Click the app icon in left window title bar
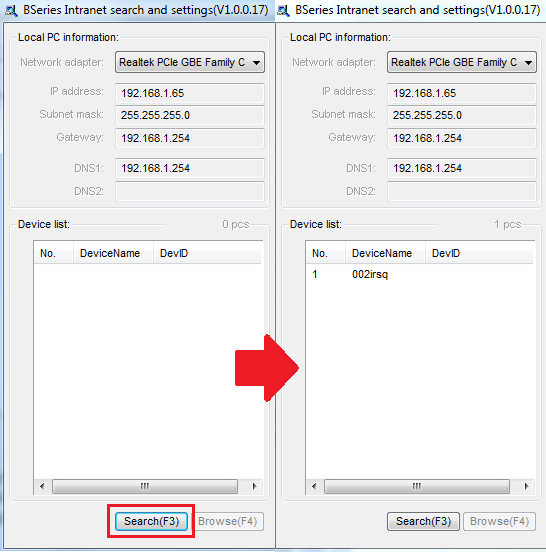Viewport: 546px width, 552px height. coord(11,11)
